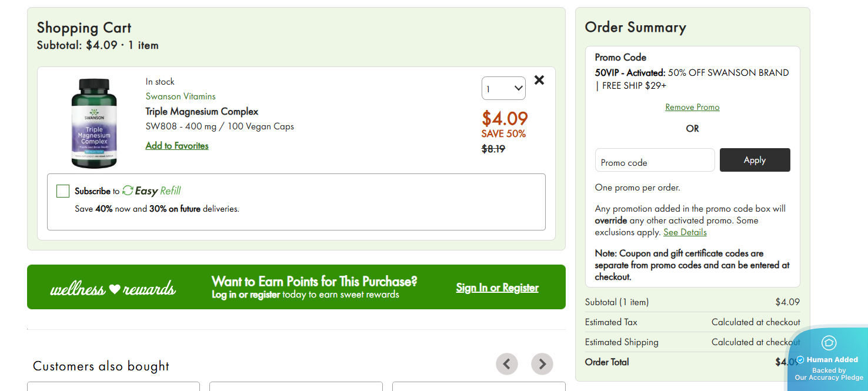Click previous arrow in Customers also bought
This screenshot has width=868, height=391.
click(x=506, y=364)
